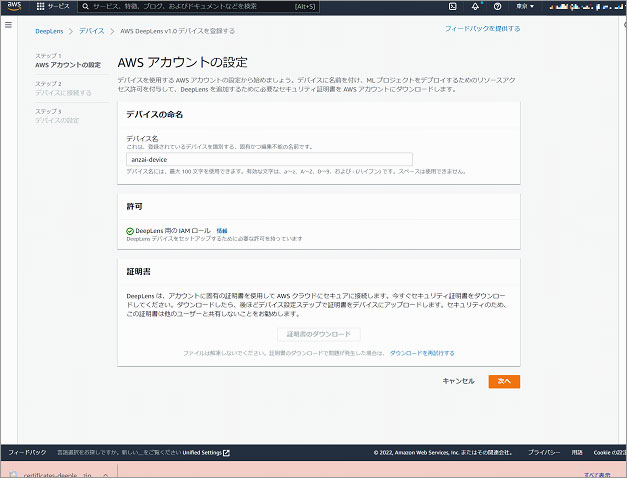Click the Unified Settings external link icon
627x478 pixels.
coord(226,453)
